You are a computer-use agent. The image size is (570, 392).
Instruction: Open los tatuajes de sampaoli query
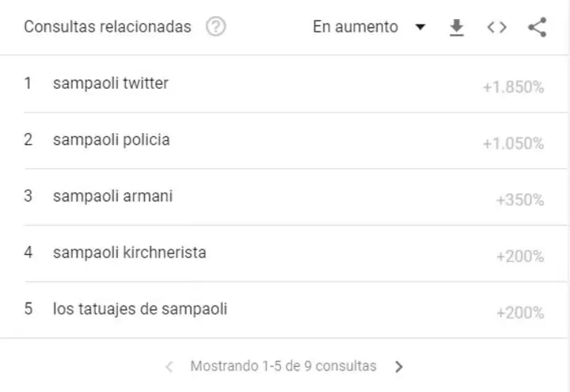click(x=139, y=309)
